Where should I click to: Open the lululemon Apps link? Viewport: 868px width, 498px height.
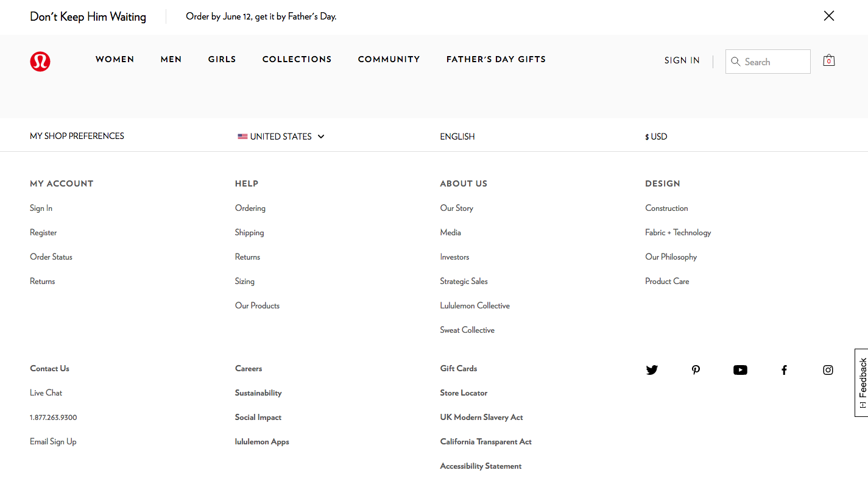pos(262,441)
